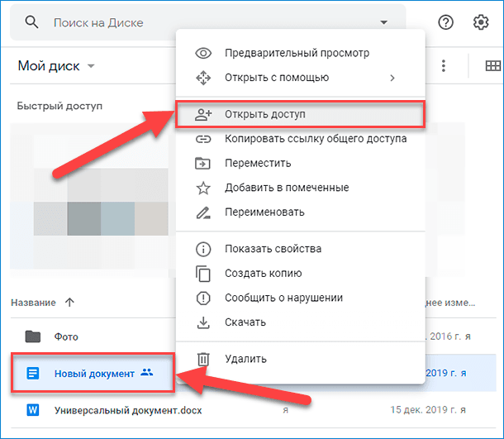
Task: Toggle sort direction arrow next to Название
Action: pos(69,303)
